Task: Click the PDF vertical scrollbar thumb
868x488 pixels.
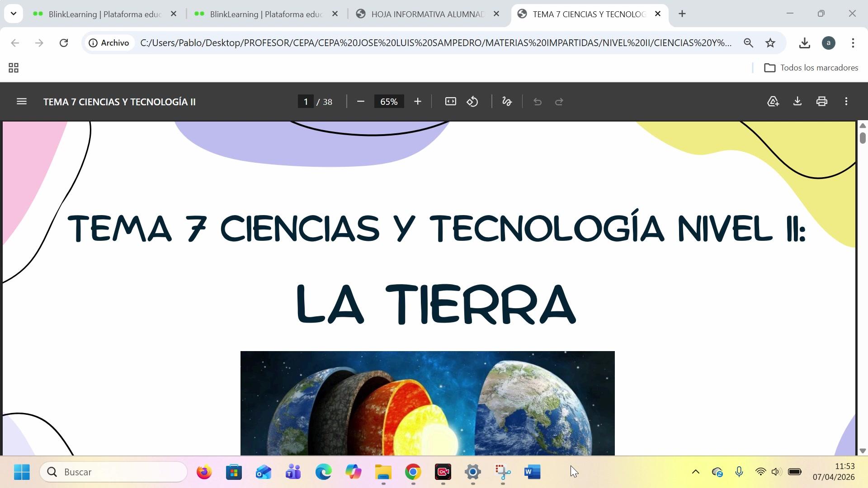Action: (x=862, y=138)
